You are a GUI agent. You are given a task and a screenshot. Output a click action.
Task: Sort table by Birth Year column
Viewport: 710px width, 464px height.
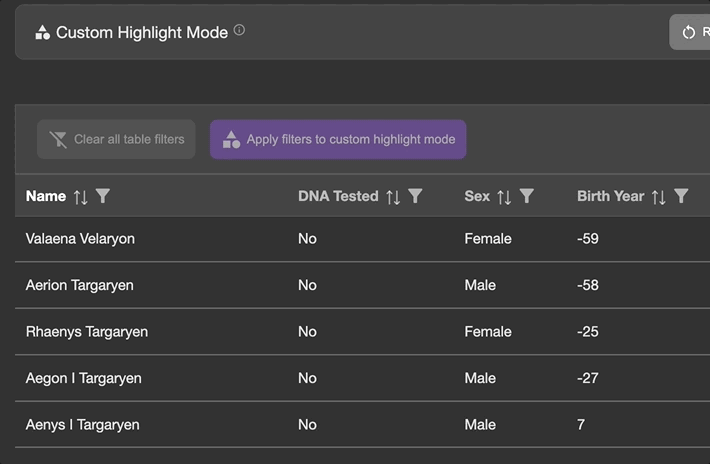click(x=658, y=197)
